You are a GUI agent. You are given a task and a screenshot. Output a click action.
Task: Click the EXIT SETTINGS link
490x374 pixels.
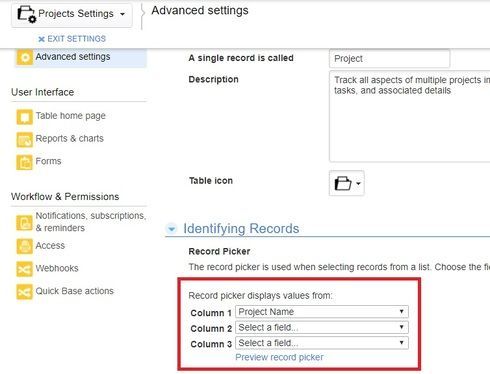click(72, 39)
